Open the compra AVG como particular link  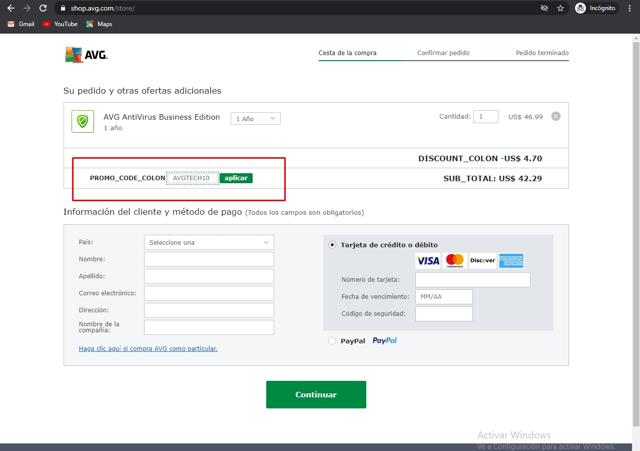coord(148,349)
